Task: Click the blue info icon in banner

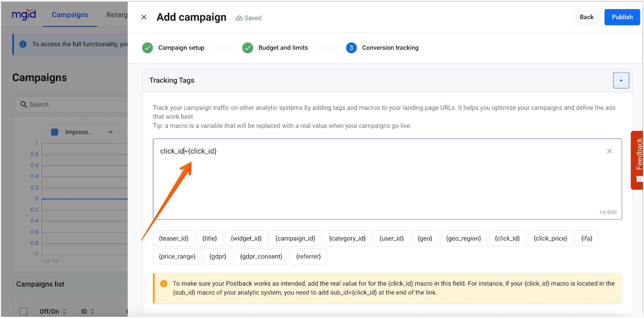Action: [23, 44]
